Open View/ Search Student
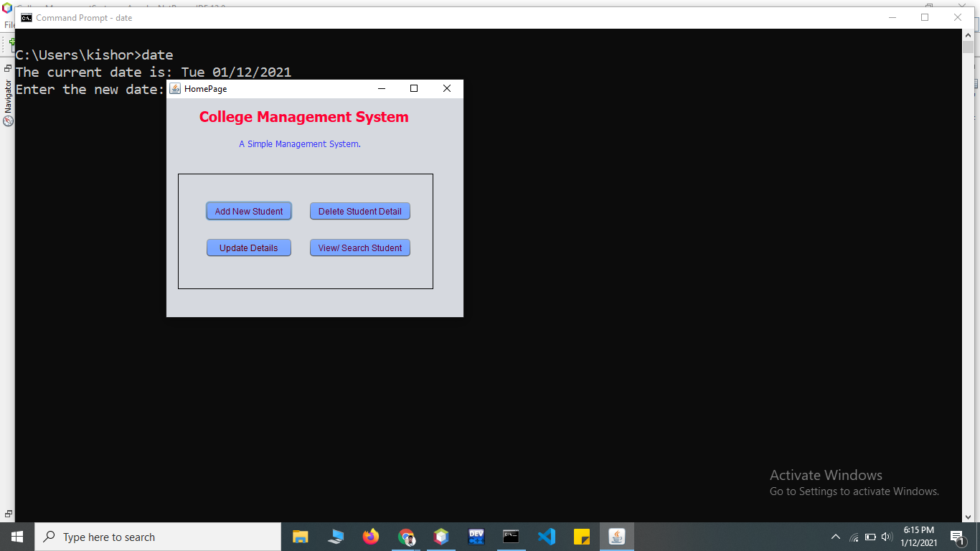Image resolution: width=980 pixels, height=551 pixels. click(x=360, y=248)
